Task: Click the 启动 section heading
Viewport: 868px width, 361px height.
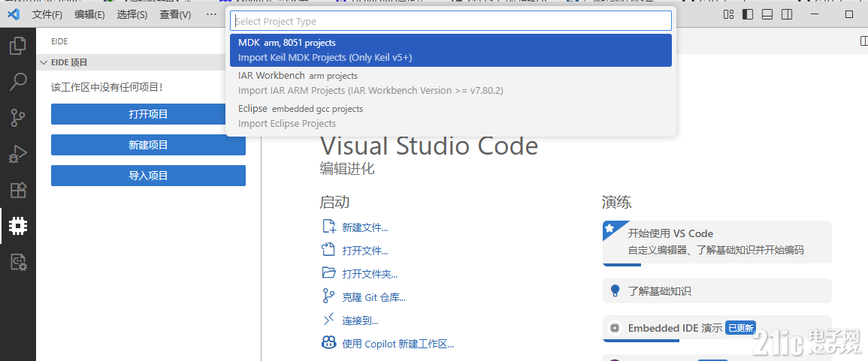Action: pos(334,202)
